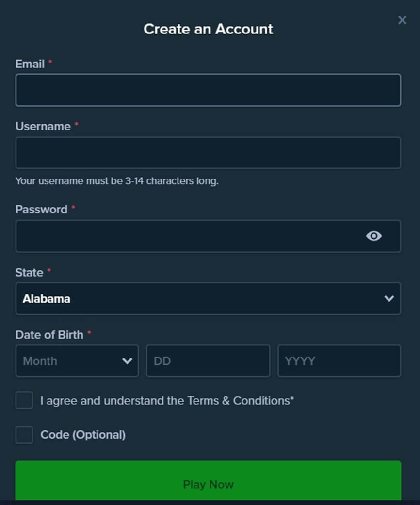Show password using the eye icon
Image resolution: width=420 pixels, height=505 pixels.
click(373, 236)
